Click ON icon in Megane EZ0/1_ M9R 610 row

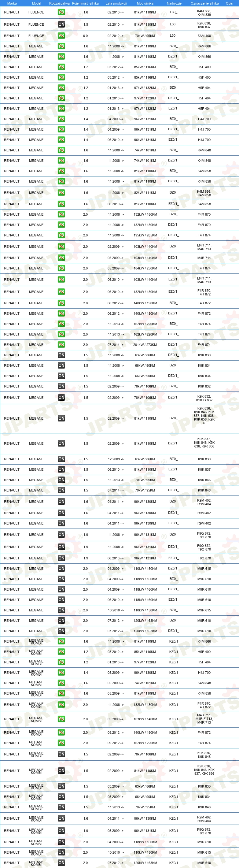(61, 600)
